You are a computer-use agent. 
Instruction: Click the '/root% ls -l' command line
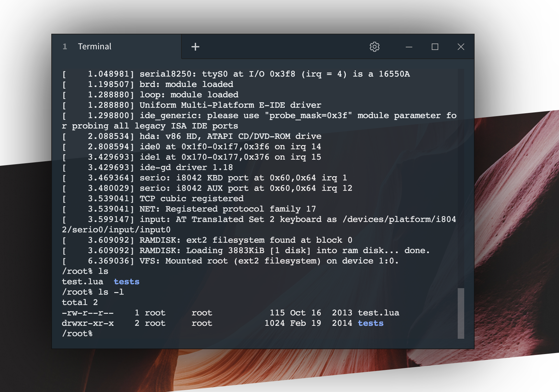tap(93, 292)
